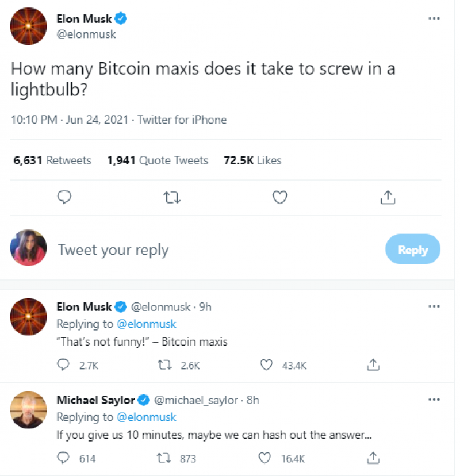
Task: Retweet Michael Saylor's reply
Action: [164, 458]
